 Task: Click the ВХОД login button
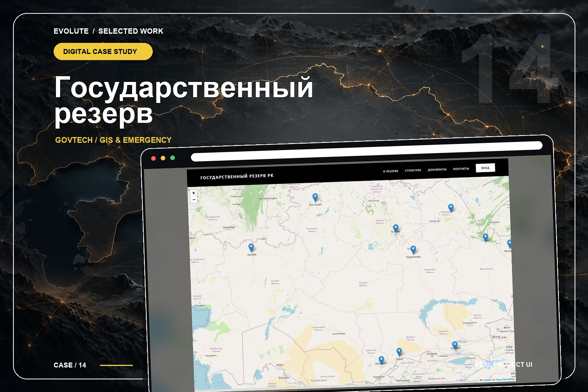485,168
